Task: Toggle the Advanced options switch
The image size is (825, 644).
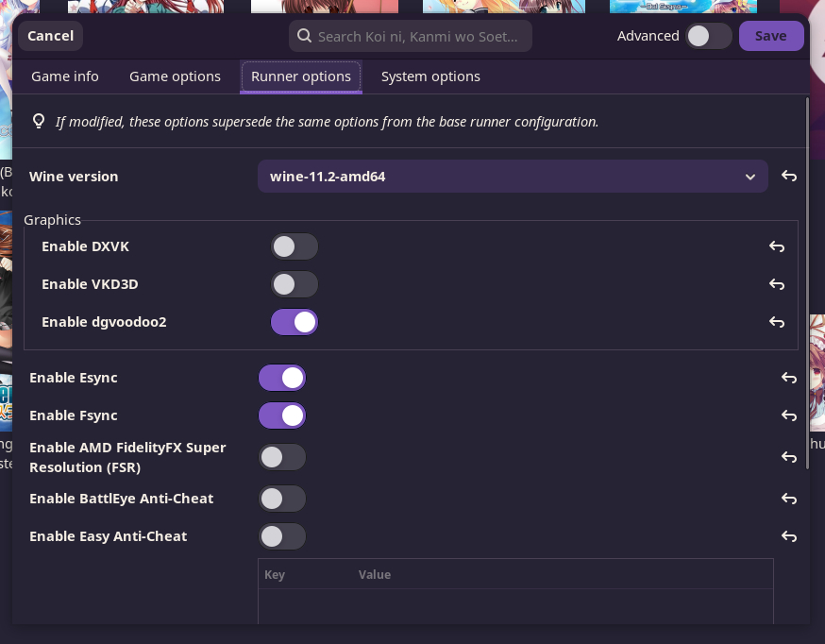Action: (x=708, y=36)
